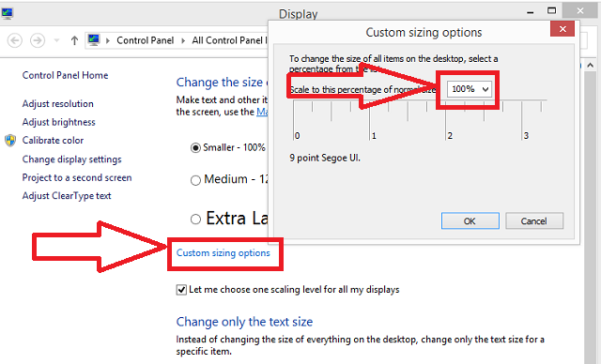This screenshot has height=364, width=601.
Task: Click the Calibrate color shield icon
Action: point(10,141)
